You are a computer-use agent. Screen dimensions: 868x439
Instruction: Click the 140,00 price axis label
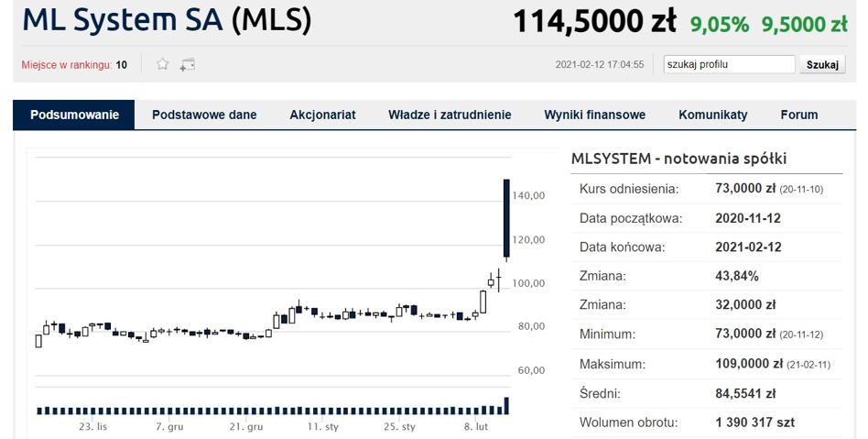pyautogui.click(x=528, y=195)
